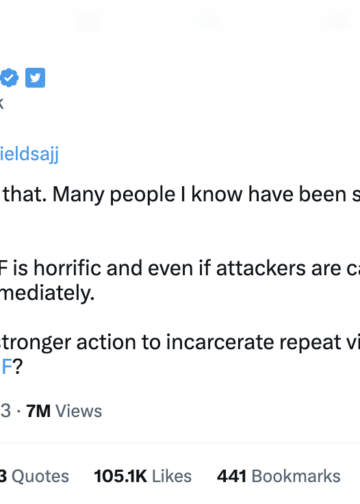Click the username handle fragment below the badges
Screen dimensions: 360x504
click(x=2, y=103)
